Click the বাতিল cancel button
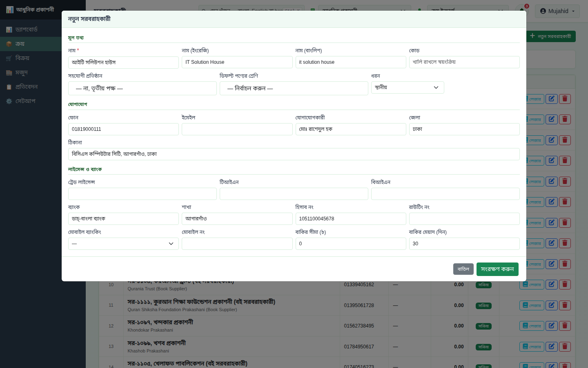The image size is (588, 368). (x=463, y=269)
